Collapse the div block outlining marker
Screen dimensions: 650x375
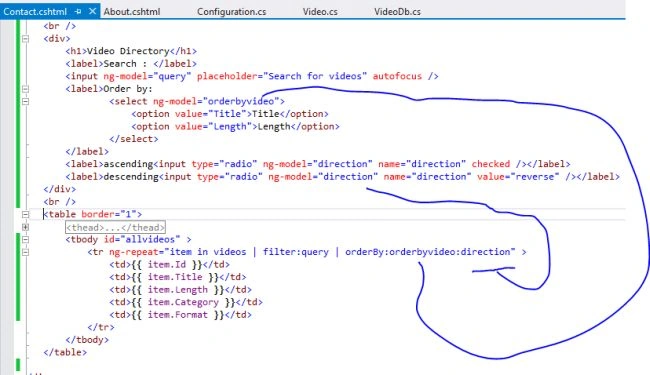coord(26,39)
